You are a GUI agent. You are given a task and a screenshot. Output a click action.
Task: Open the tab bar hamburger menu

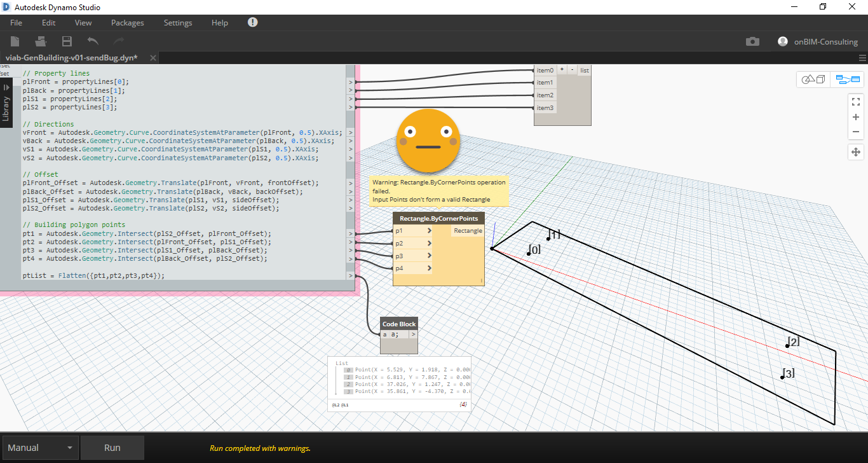862,58
